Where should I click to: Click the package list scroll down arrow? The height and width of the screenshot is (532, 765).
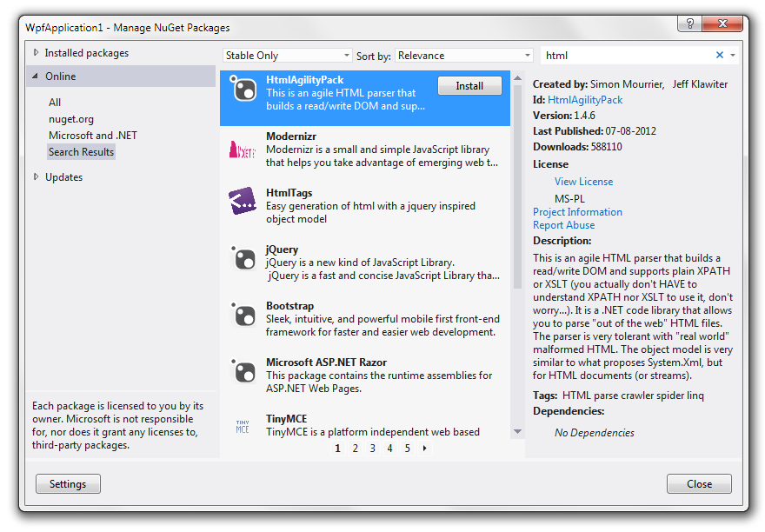pos(517,431)
